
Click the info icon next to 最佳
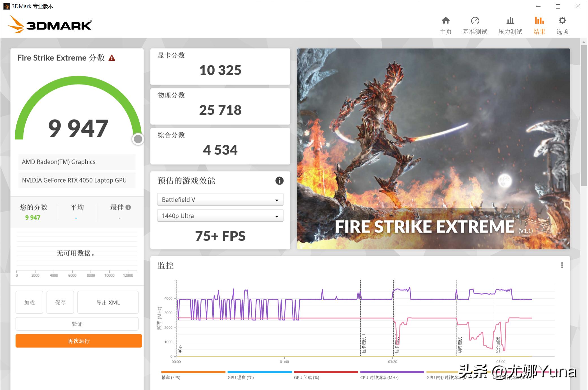129,207
